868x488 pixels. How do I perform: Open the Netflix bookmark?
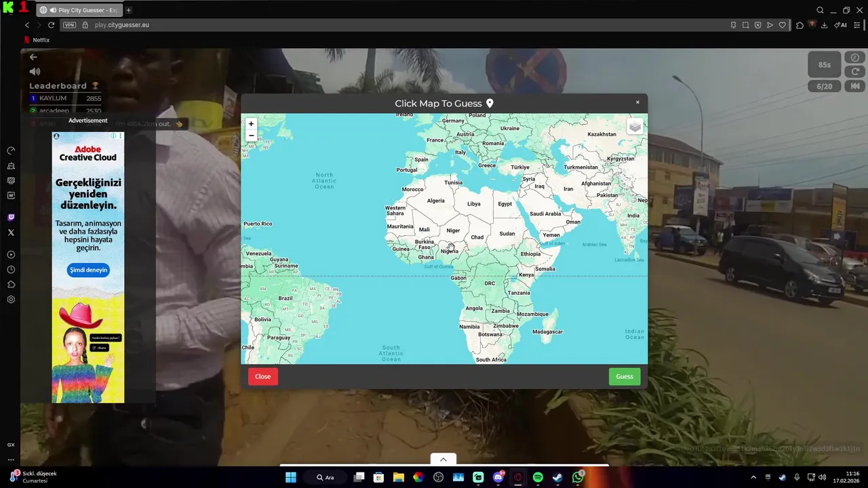[37, 40]
